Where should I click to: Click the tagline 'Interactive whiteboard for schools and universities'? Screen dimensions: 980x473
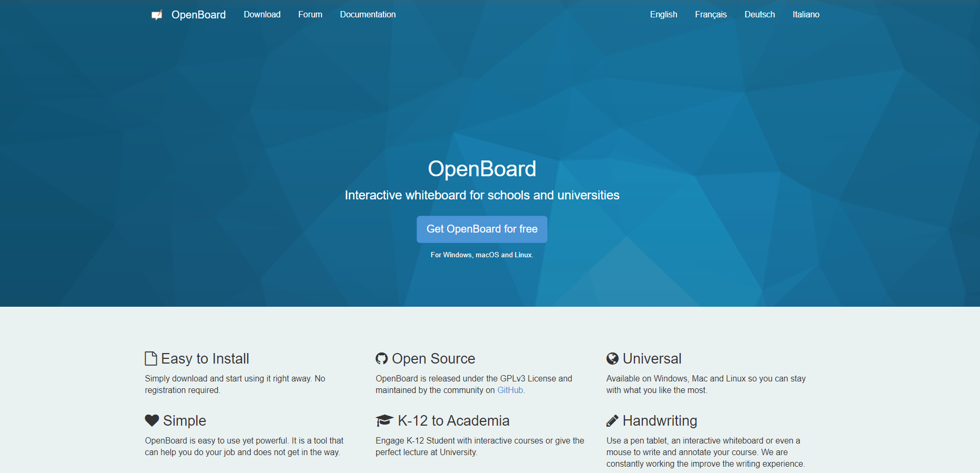(x=482, y=195)
